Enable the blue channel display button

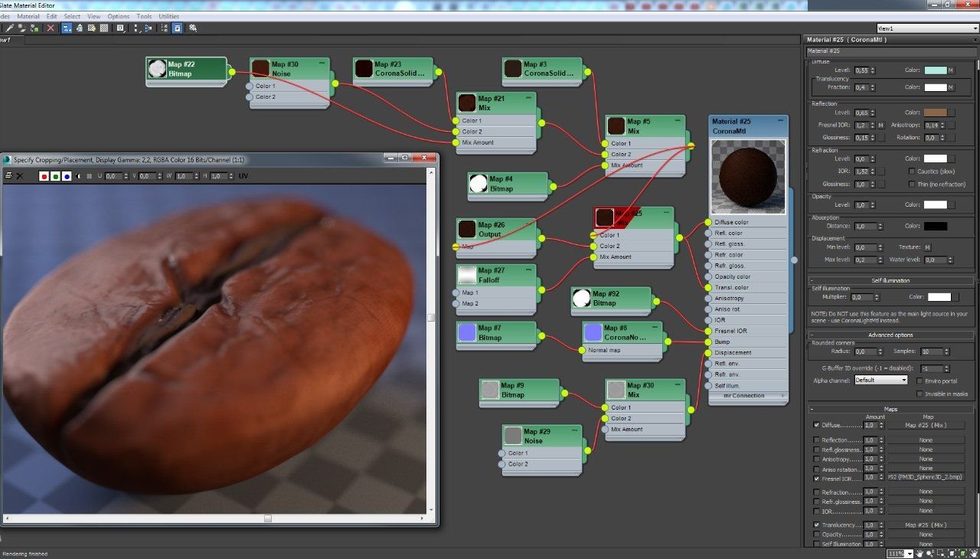point(67,176)
